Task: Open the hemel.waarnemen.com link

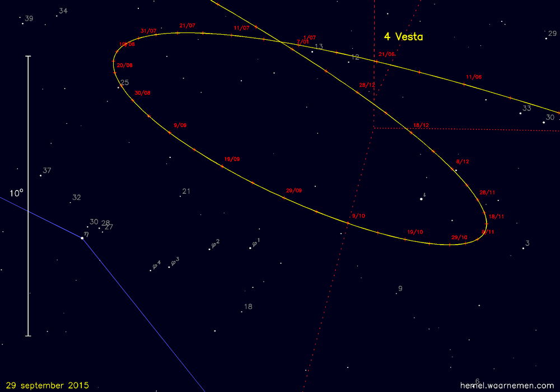Action: point(506,386)
